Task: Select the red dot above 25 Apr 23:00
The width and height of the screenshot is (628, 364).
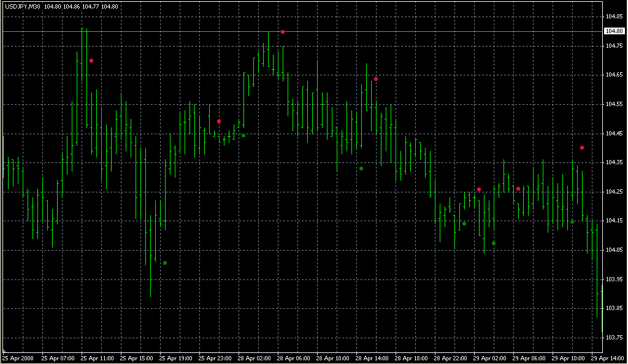Action: point(219,121)
